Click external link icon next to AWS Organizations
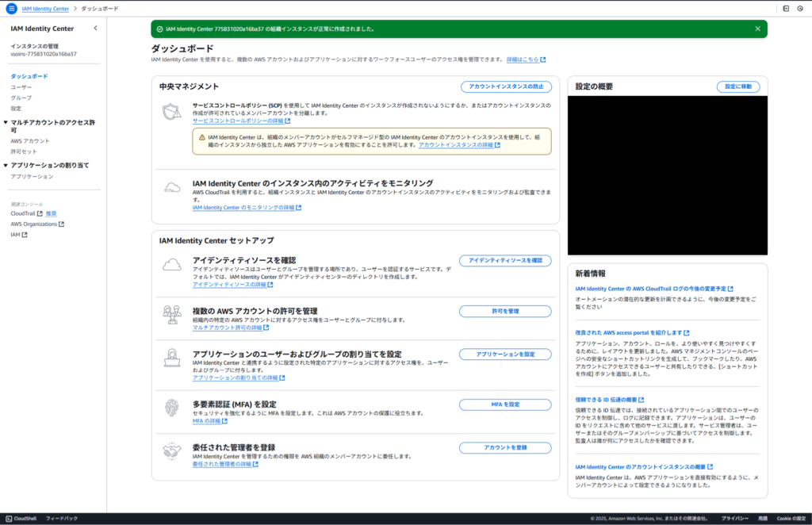The width and height of the screenshot is (812, 525). coord(61,224)
